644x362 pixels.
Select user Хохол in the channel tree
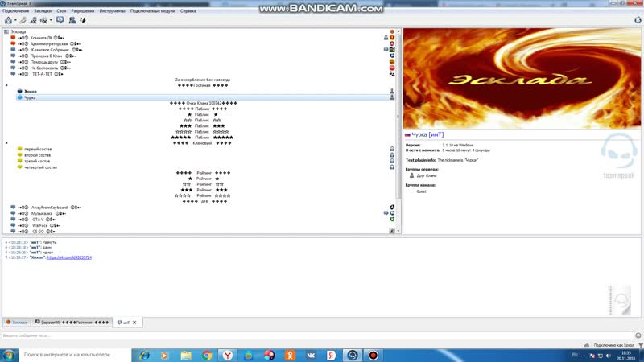tap(31, 92)
